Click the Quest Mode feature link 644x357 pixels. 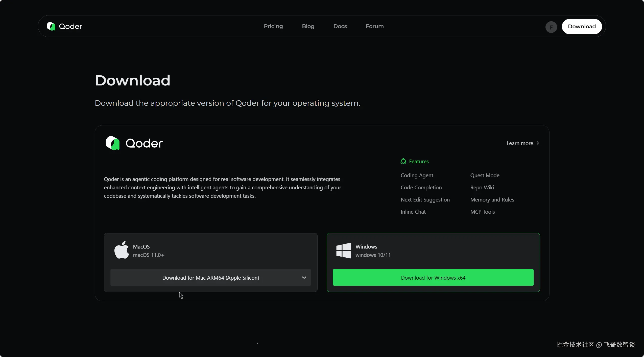(x=485, y=175)
